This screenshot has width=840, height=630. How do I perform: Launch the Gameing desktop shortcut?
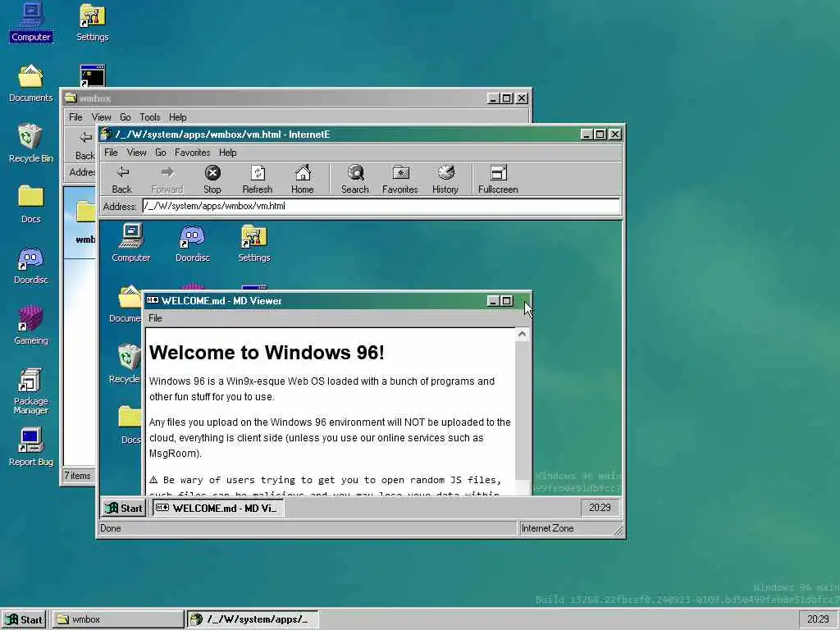coord(30,326)
